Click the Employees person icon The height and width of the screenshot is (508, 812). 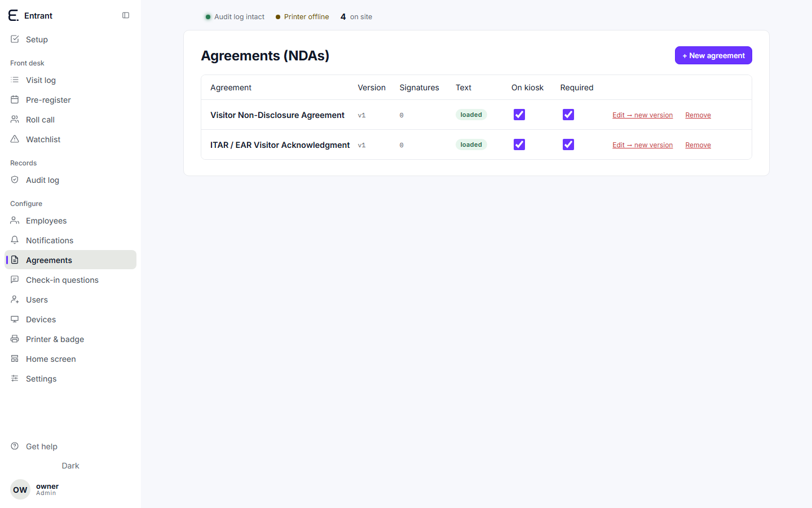click(15, 220)
